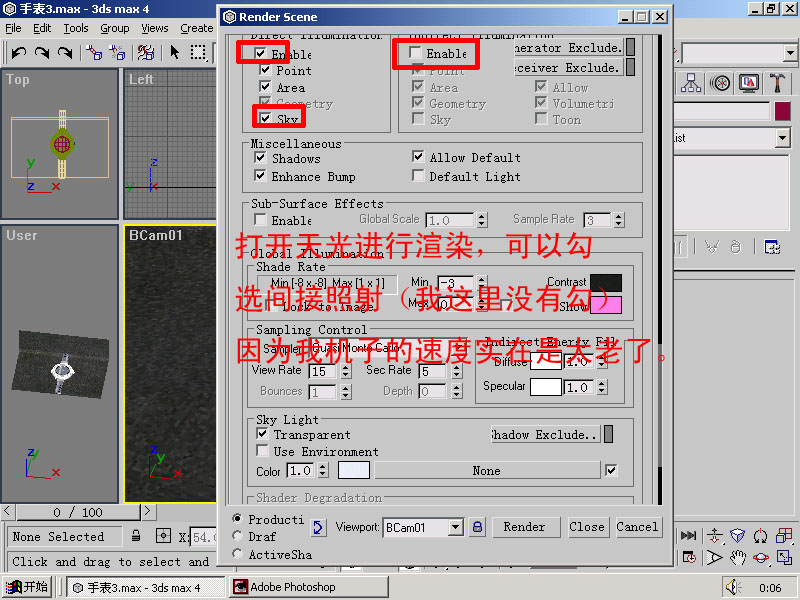Click the Sky Light None map button

pos(487,470)
